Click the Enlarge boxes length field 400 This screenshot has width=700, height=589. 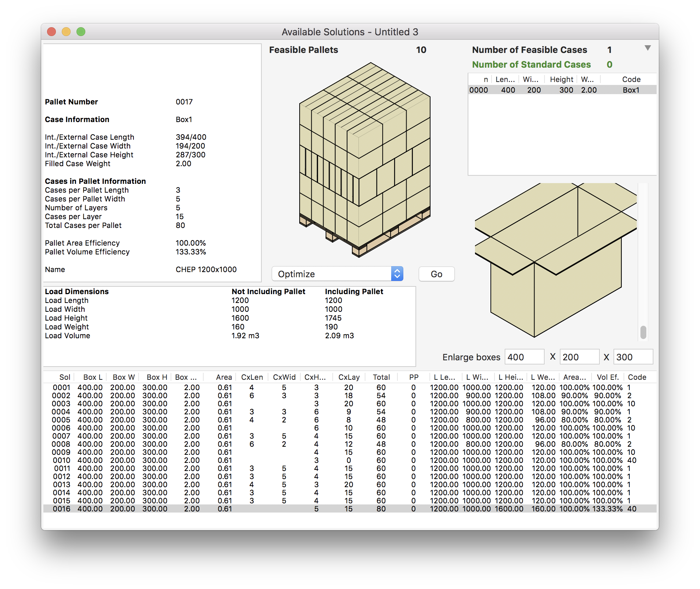tap(524, 357)
